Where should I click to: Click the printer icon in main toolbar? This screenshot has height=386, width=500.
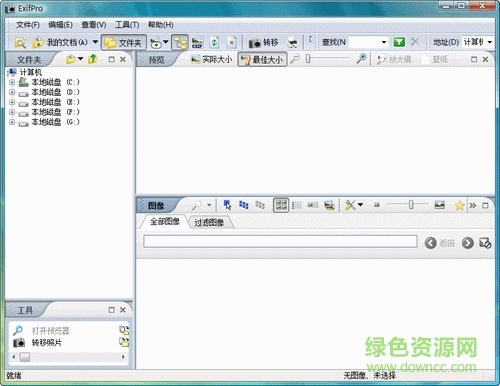pyautogui.click(x=293, y=43)
